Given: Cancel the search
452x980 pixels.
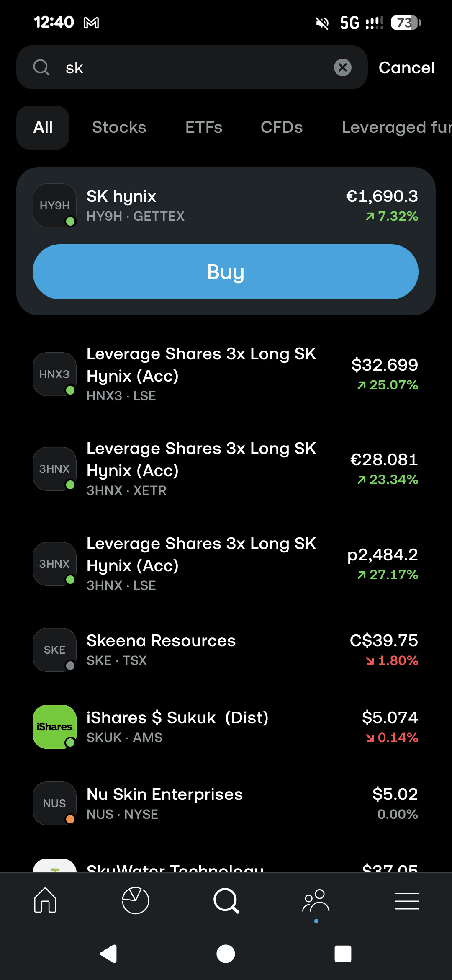Looking at the screenshot, I should click(x=406, y=67).
